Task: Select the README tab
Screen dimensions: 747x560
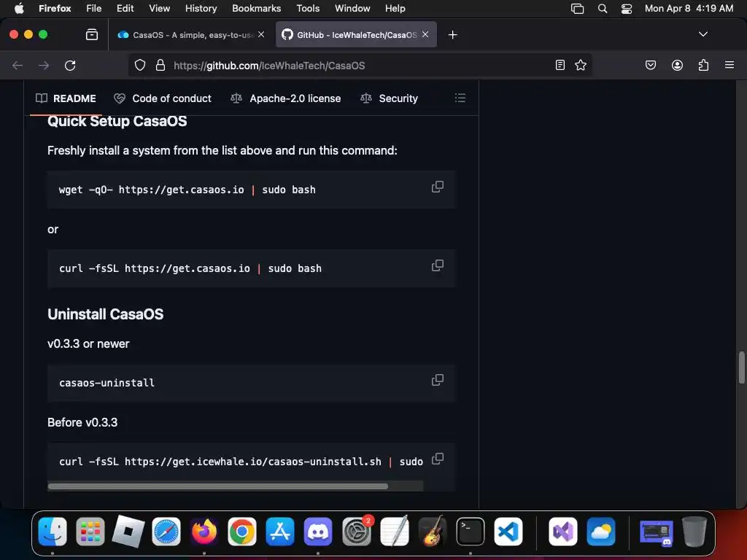Action: [x=66, y=98]
